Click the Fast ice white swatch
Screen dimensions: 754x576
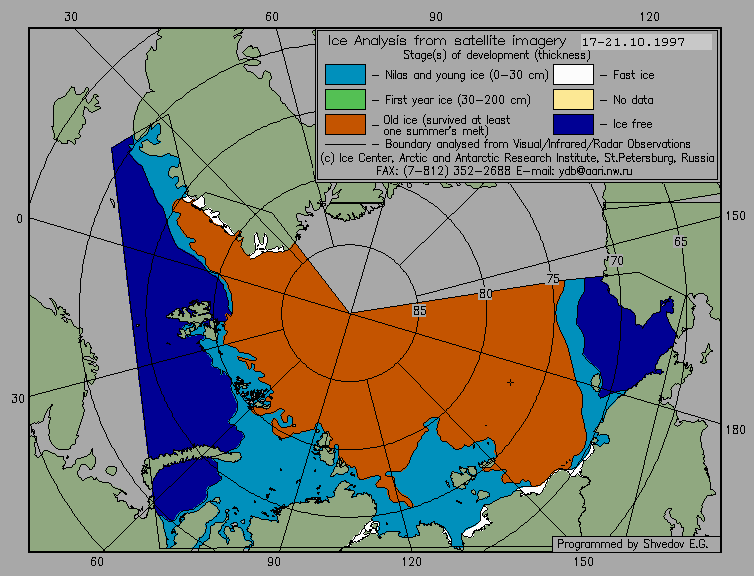tap(573, 75)
